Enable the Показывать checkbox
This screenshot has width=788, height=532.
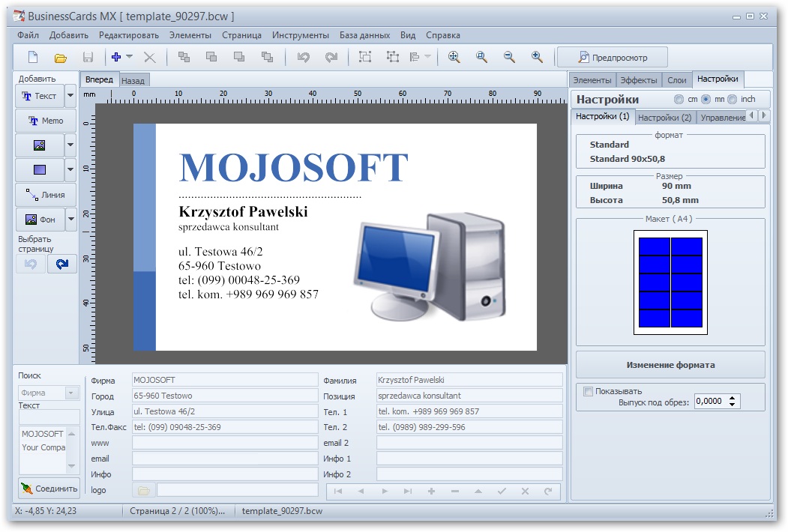click(x=589, y=391)
